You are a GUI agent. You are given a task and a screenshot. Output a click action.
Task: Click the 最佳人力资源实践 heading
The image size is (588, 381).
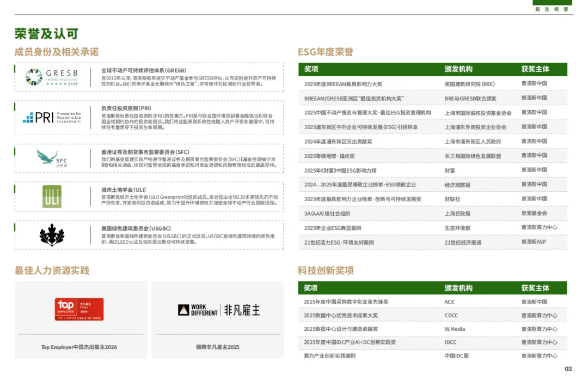point(52,271)
